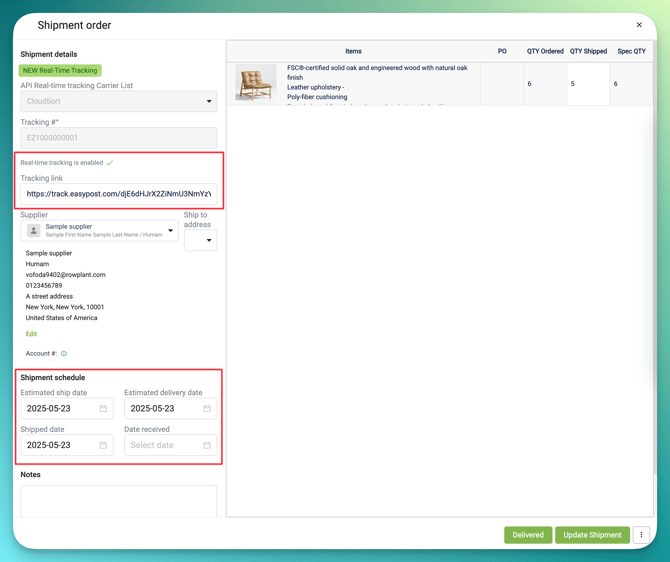This screenshot has height=562, width=670.
Task: Open the Sample supplier dropdown
Action: pyautogui.click(x=99, y=230)
